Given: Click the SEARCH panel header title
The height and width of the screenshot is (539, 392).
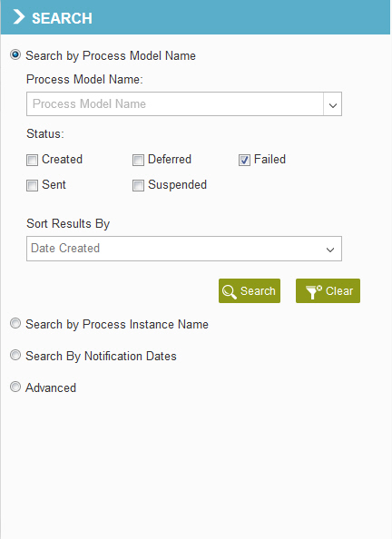Looking at the screenshot, I should [62, 18].
